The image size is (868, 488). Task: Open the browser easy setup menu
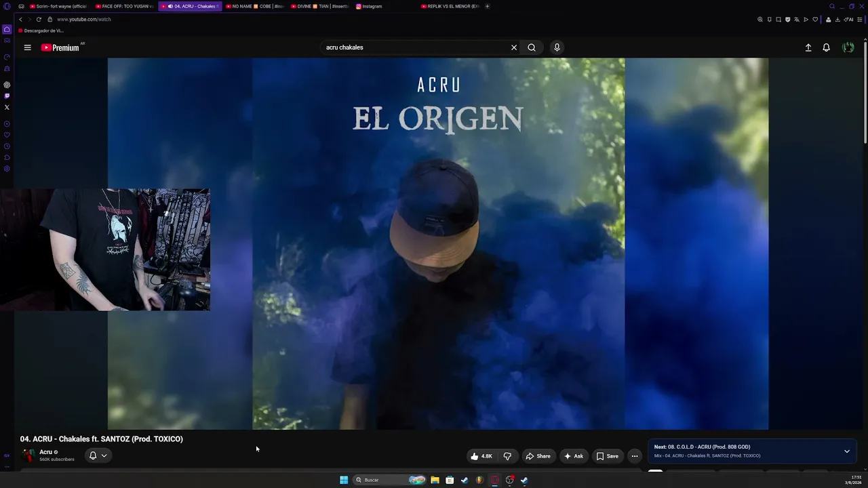tap(860, 19)
